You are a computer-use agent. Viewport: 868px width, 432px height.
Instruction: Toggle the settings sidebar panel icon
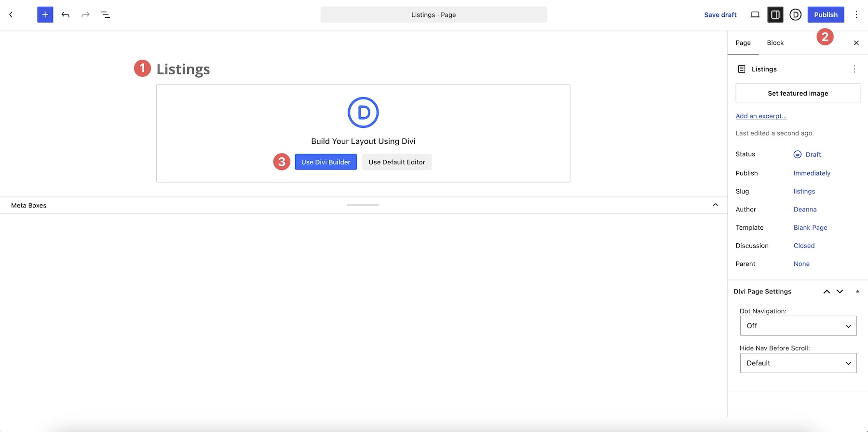point(775,14)
